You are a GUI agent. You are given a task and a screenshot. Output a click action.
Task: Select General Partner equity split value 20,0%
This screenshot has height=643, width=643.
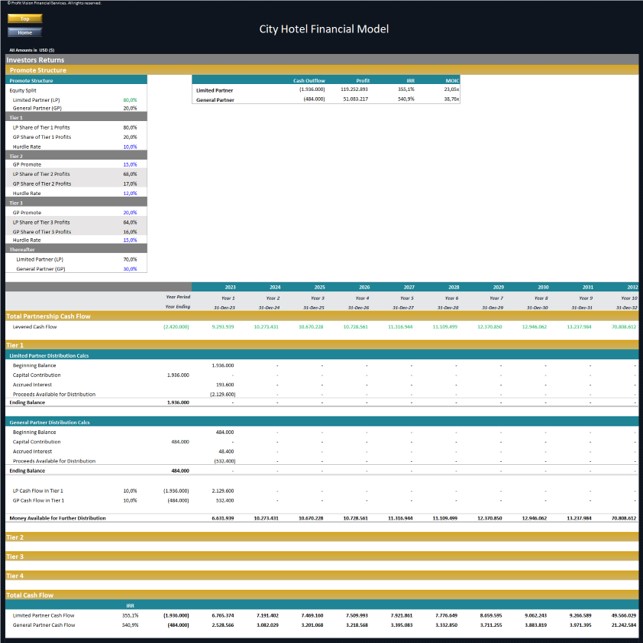(x=130, y=108)
